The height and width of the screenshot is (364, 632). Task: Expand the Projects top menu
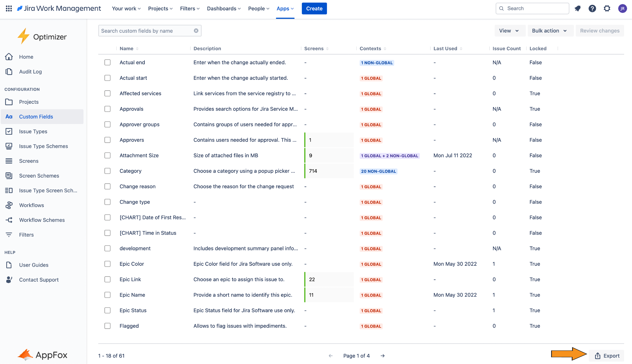[x=160, y=9]
